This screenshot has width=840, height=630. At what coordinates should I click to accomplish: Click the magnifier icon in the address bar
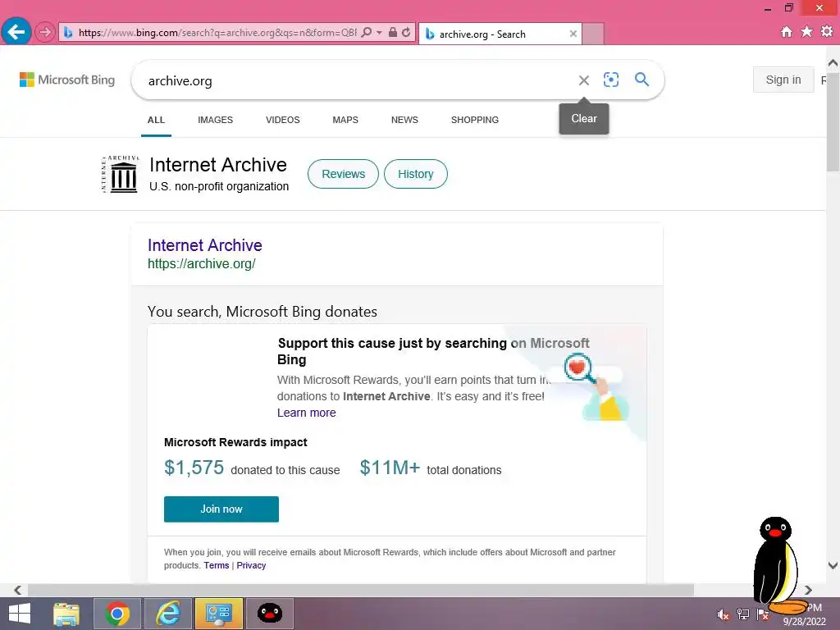(367, 32)
